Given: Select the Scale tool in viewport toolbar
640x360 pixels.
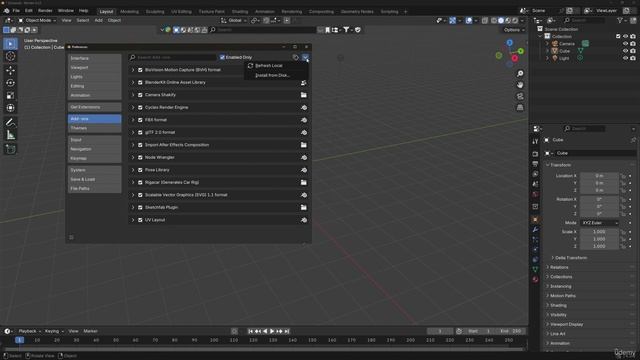Looking at the screenshot, I should click(11, 96).
